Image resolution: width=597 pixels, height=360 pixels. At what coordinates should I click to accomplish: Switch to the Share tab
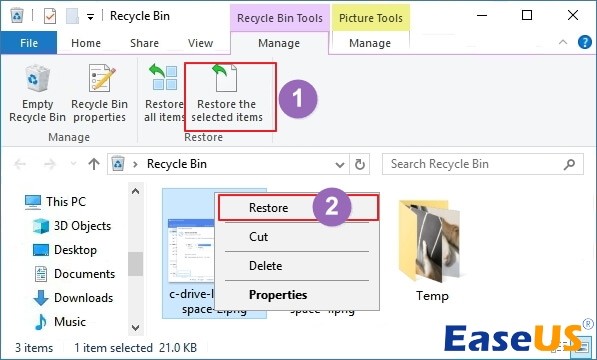144,43
